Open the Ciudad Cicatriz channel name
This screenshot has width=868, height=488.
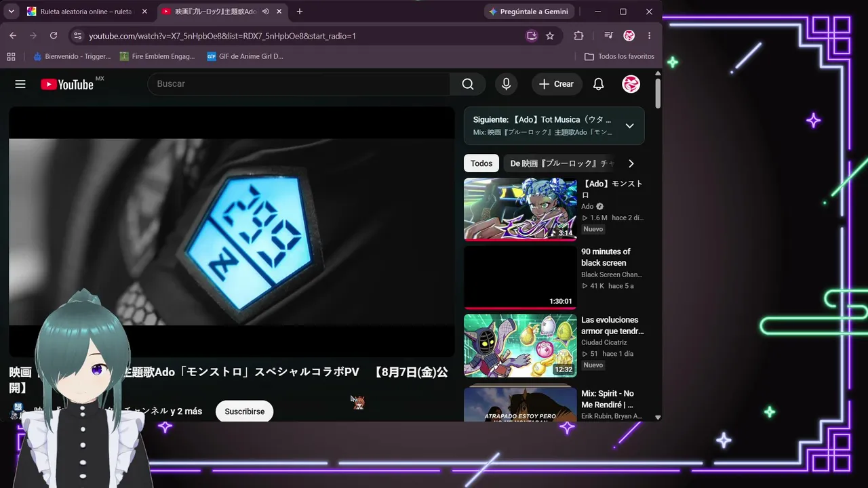(604, 342)
